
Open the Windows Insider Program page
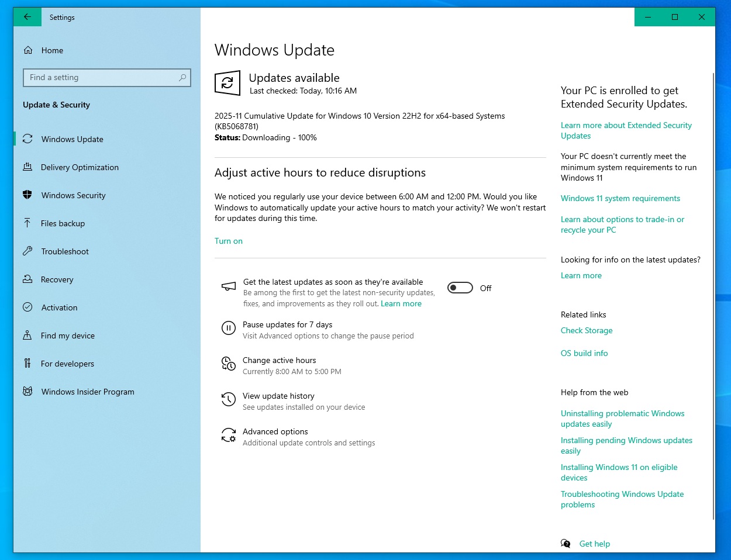88,392
